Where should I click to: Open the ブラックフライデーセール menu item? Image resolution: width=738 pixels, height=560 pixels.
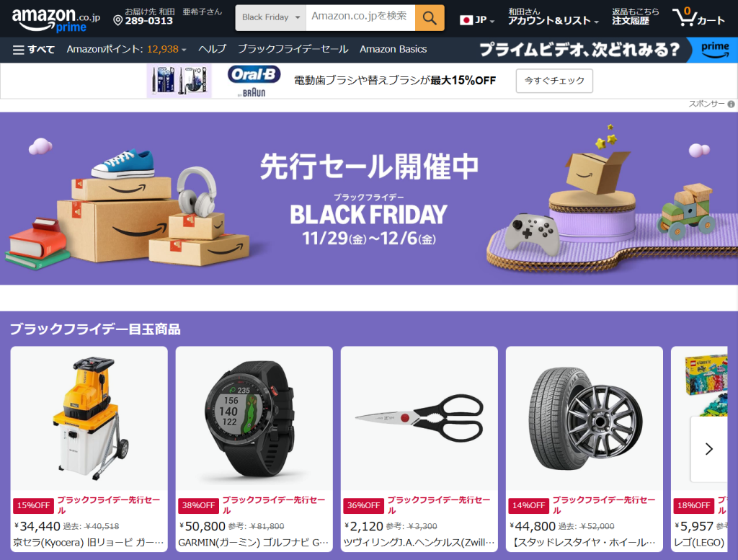293,49
